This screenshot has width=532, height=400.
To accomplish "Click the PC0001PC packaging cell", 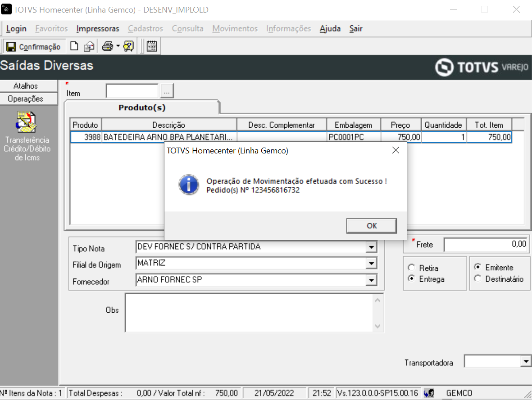I will [353, 137].
